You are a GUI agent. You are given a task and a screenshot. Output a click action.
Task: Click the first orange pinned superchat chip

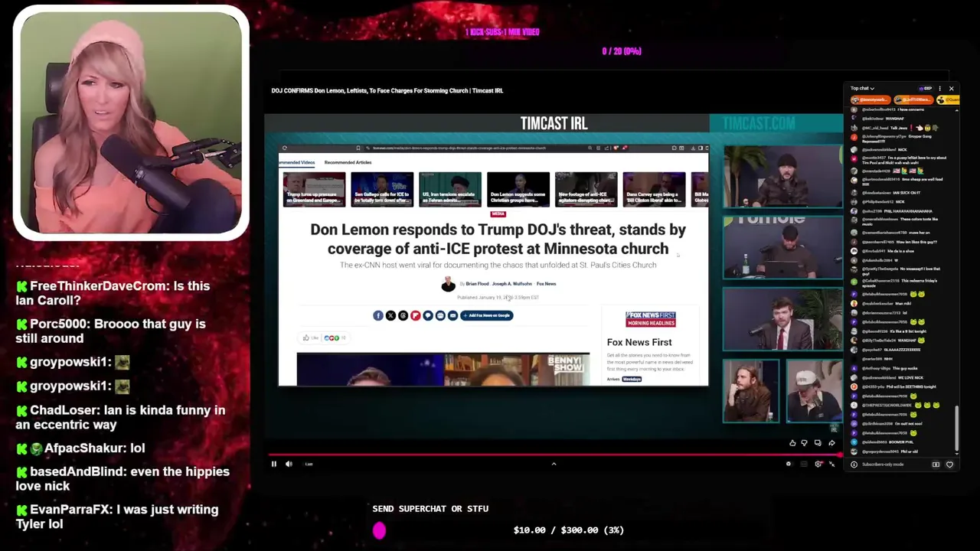point(869,99)
